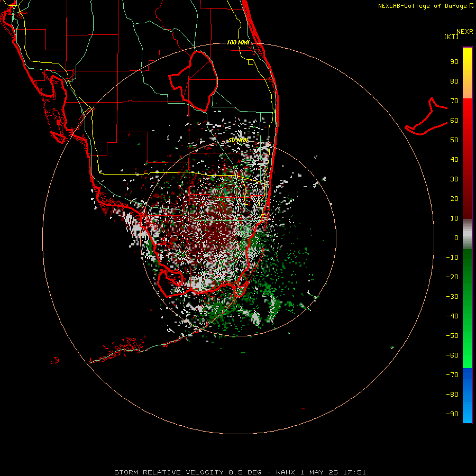
Task: Pick the gray zero-velocity segment of the scale
Action: point(467,234)
